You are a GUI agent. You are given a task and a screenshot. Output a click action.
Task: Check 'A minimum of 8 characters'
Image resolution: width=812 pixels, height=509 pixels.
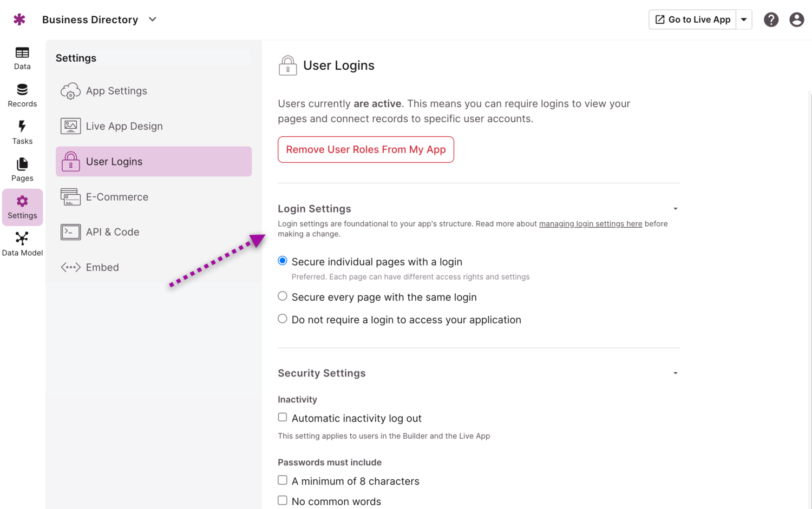point(283,480)
